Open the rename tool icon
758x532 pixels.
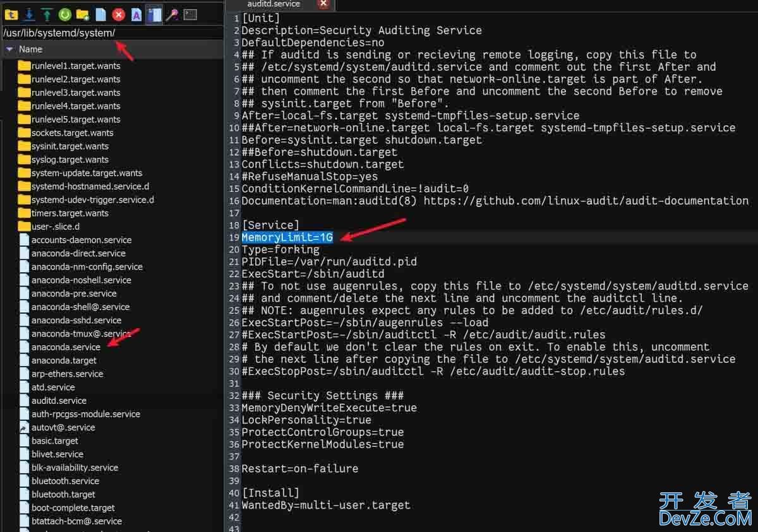coord(136,14)
